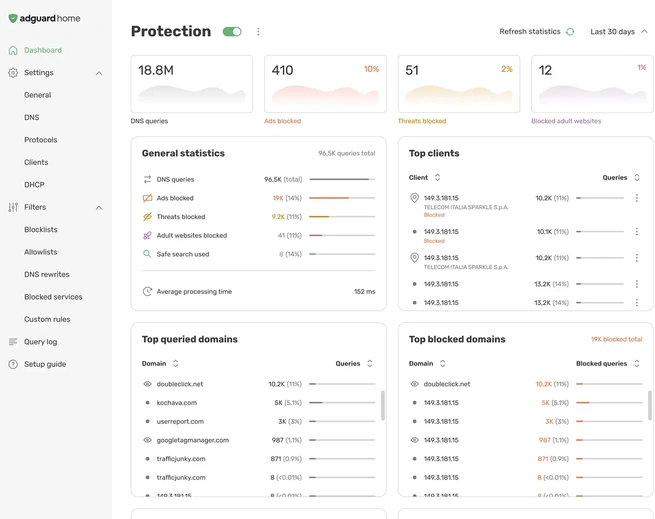Go to Protocols settings
Screen dimensions: 655x519
click(41, 140)
